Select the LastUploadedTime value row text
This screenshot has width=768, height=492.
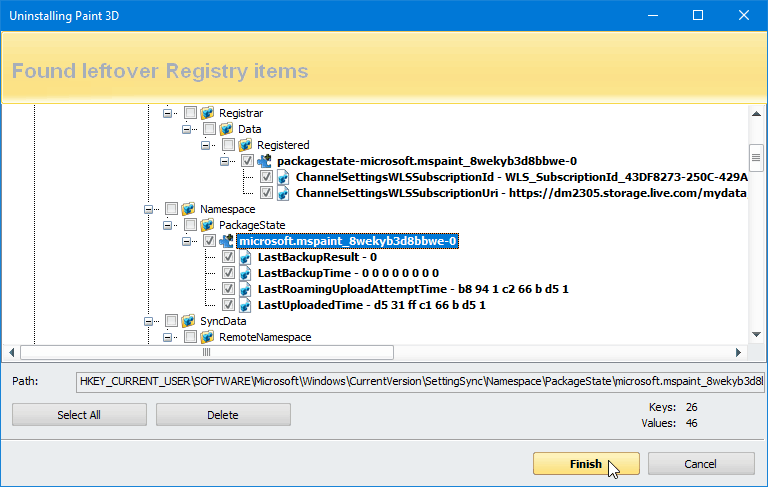click(372, 305)
